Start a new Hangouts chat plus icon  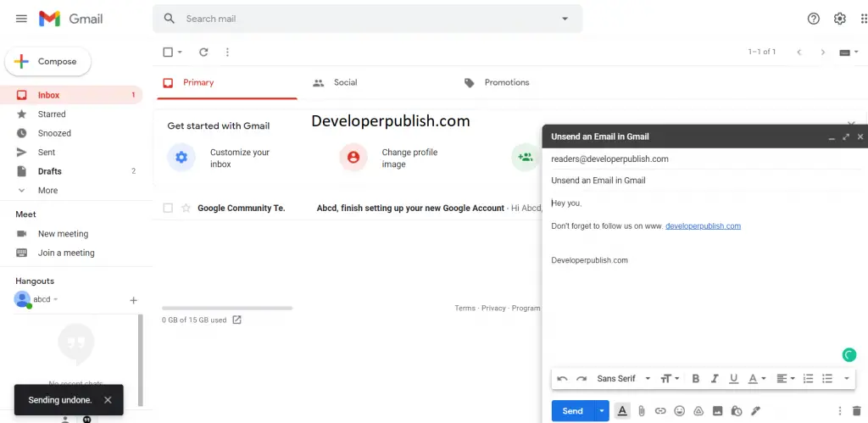tap(133, 300)
